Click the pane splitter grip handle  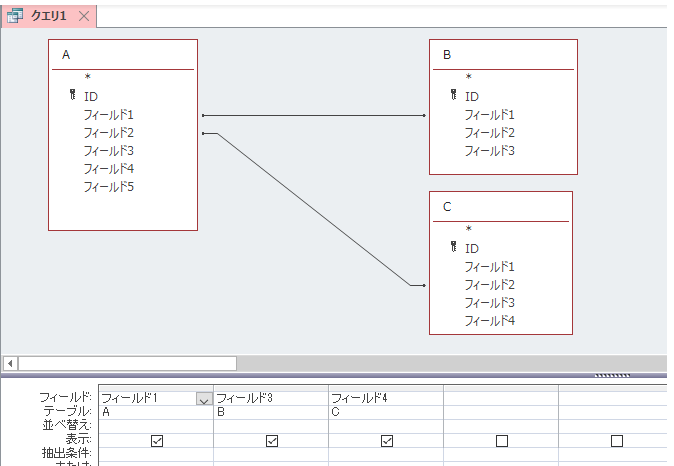click(612, 375)
